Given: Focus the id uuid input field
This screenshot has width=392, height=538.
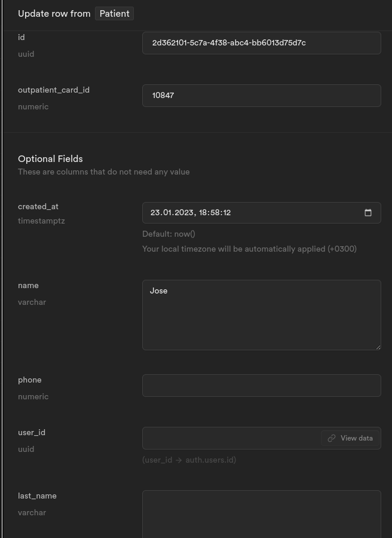Looking at the screenshot, I should (x=261, y=43).
